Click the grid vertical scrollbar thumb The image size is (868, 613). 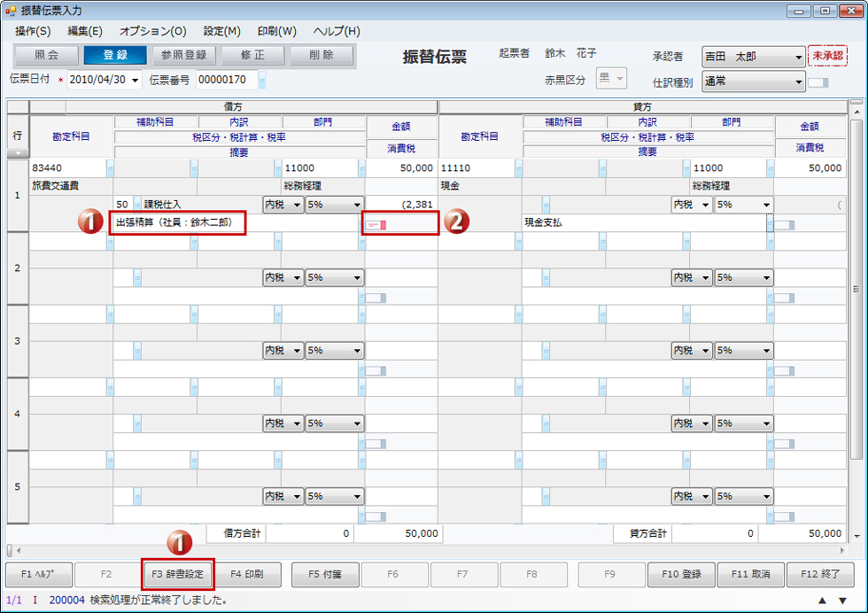(x=856, y=289)
